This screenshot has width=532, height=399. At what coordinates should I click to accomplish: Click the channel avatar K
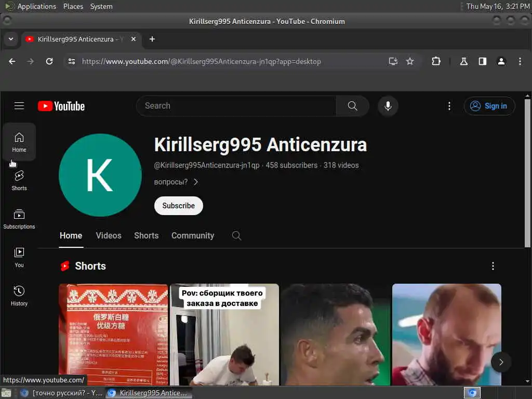tap(100, 175)
